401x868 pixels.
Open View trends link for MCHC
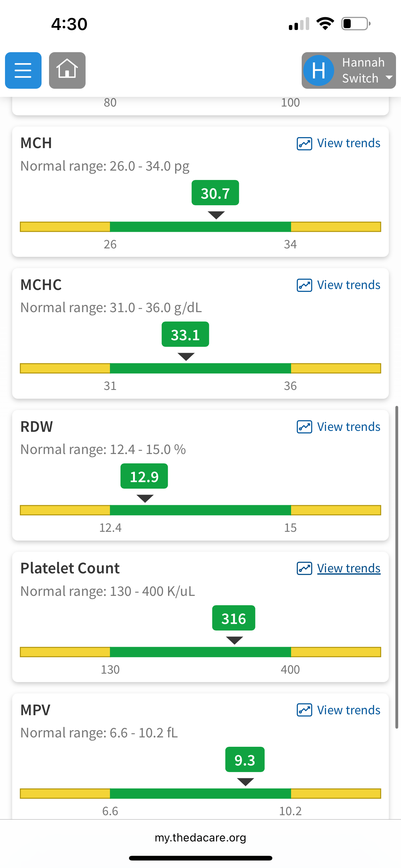[x=349, y=285]
